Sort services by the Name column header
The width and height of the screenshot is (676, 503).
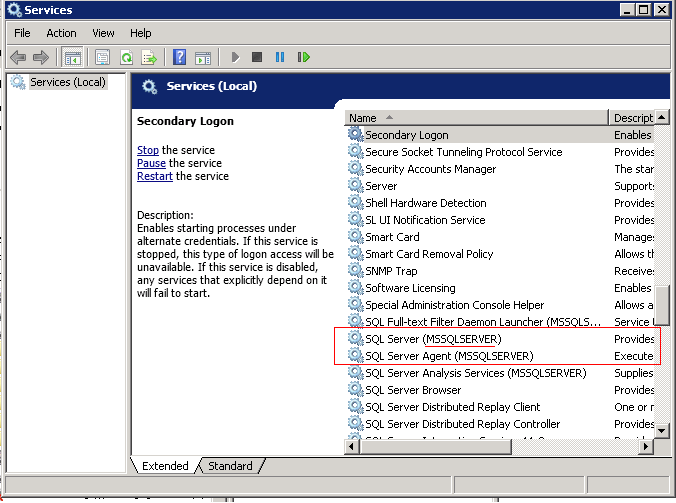coord(476,118)
